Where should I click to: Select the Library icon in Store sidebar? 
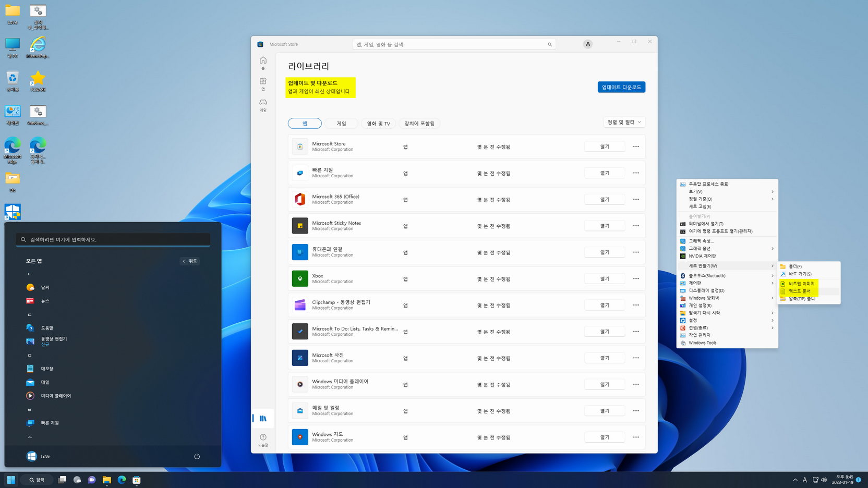(x=263, y=418)
